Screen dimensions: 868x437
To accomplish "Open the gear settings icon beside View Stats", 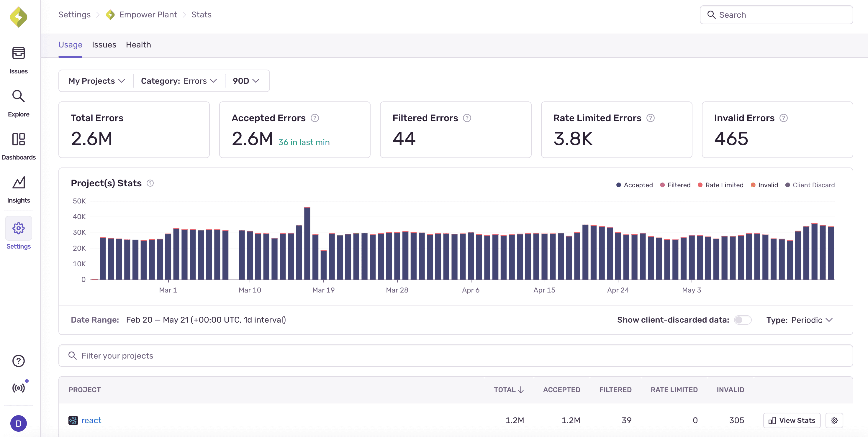I will click(834, 420).
